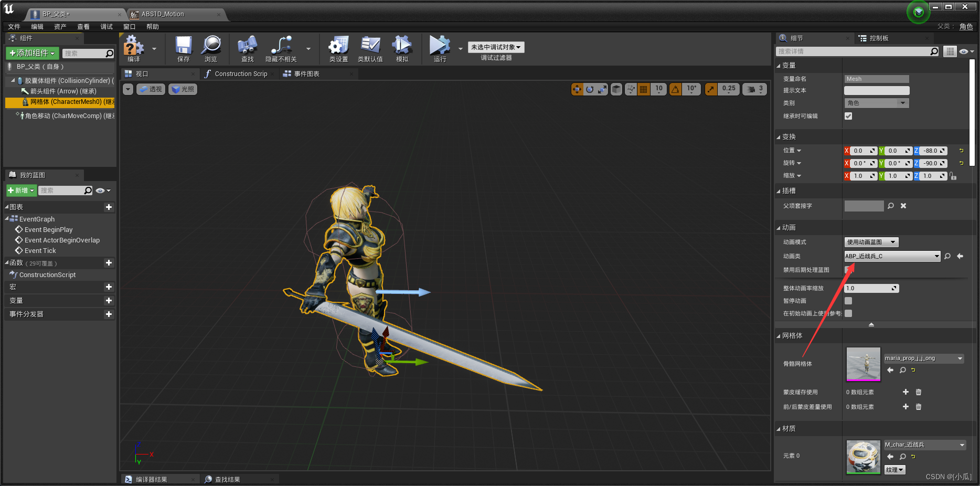
Task: Toggle scale snapping button
Action: tap(711, 89)
